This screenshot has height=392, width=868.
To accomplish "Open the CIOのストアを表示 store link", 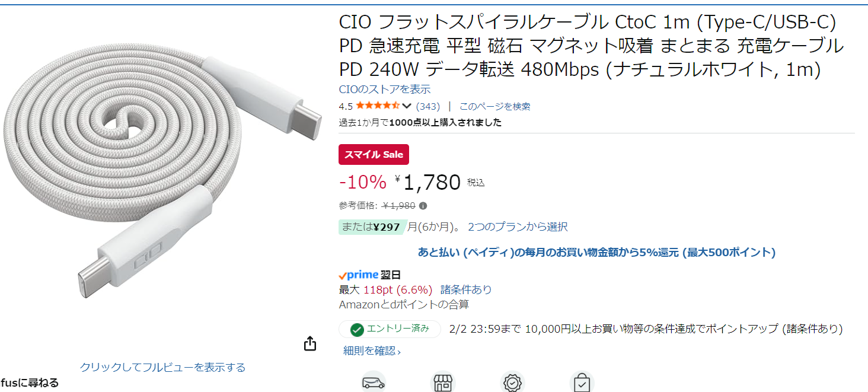I will coord(385,90).
